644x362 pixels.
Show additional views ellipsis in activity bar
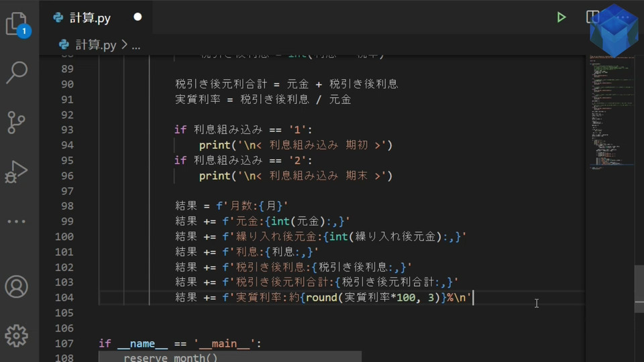click(x=16, y=221)
